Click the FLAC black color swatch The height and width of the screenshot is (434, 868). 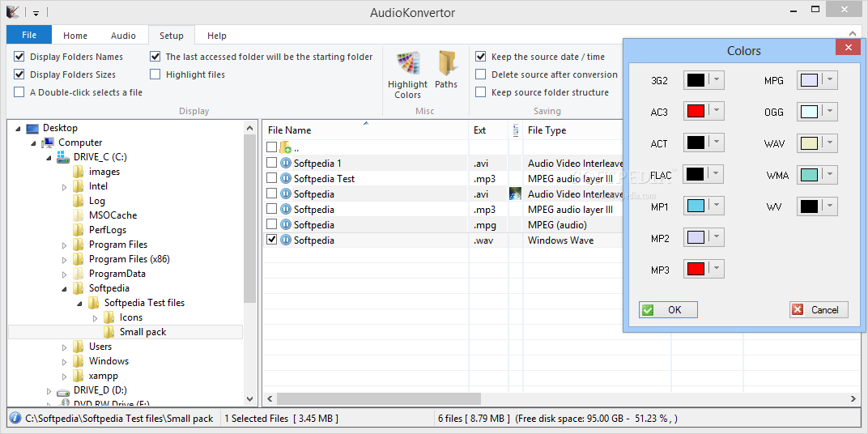pyautogui.click(x=696, y=174)
